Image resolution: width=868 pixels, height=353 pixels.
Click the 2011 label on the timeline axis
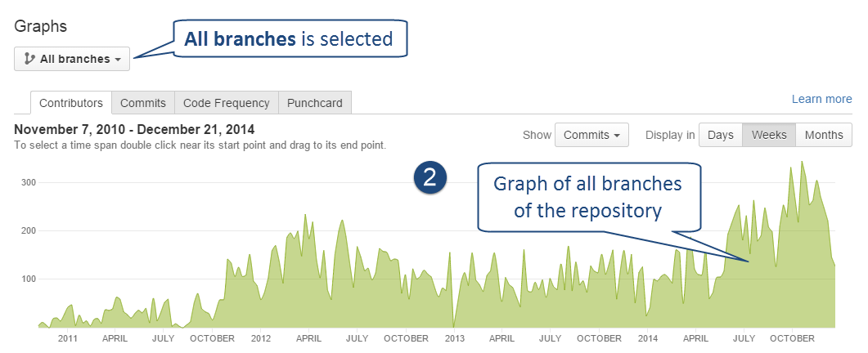[67, 337]
